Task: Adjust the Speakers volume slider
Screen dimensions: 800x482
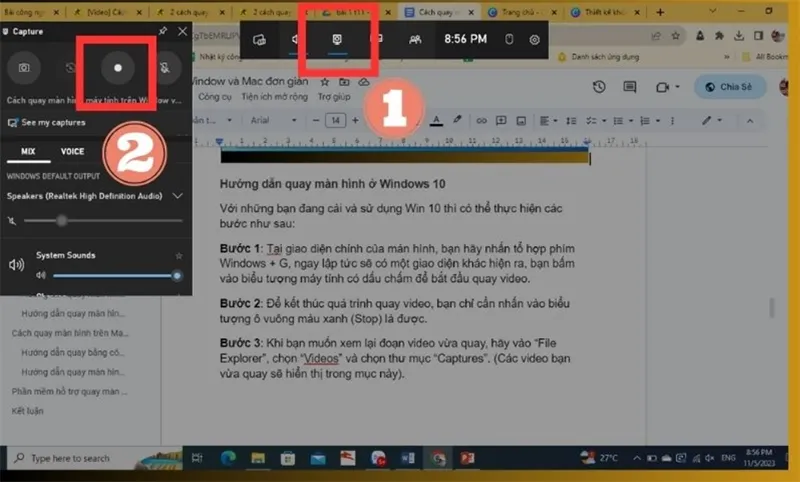Action: point(103,221)
